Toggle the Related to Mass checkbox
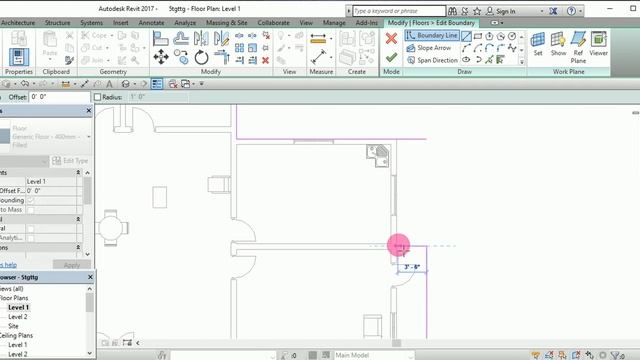Viewport: 640px width, 360px height. pyautogui.click(x=31, y=210)
